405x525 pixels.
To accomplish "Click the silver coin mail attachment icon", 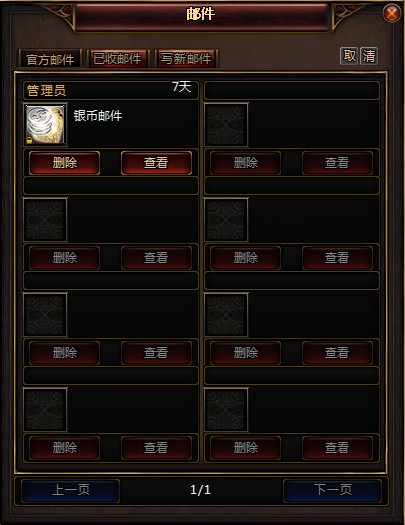I will click(45, 125).
